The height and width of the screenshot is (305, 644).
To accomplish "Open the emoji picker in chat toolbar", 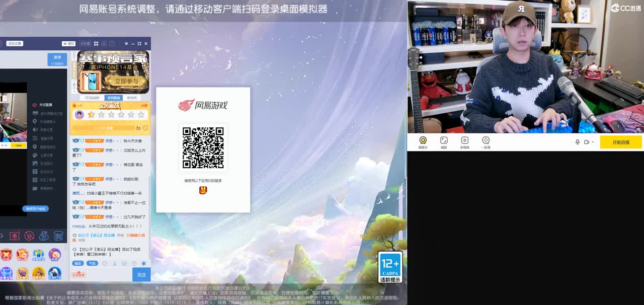I will coord(105,263).
